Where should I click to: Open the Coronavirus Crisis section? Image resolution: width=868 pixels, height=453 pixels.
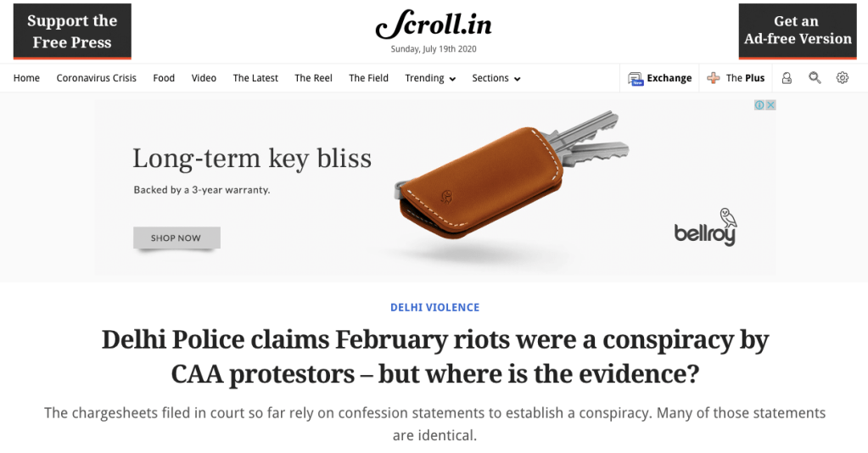(x=96, y=78)
